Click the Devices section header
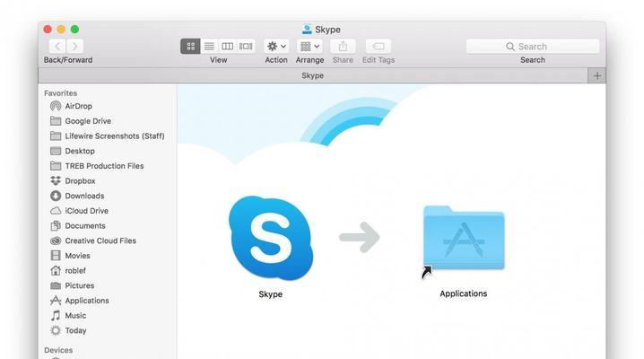 [58, 350]
